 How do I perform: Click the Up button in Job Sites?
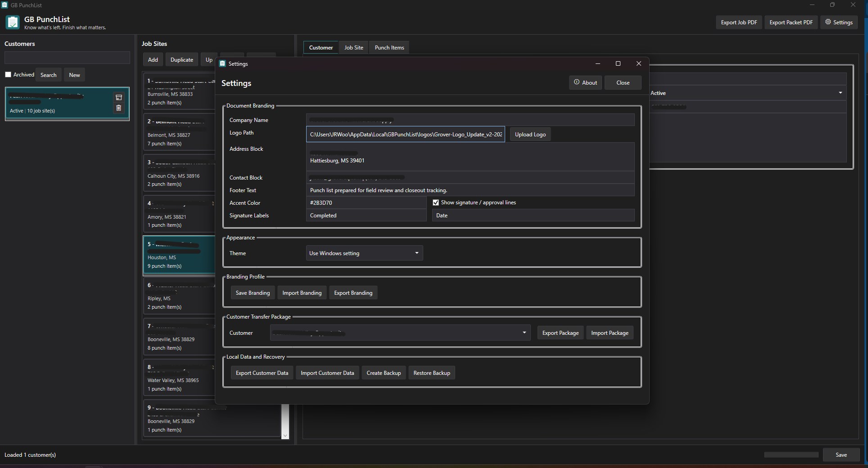click(208, 60)
